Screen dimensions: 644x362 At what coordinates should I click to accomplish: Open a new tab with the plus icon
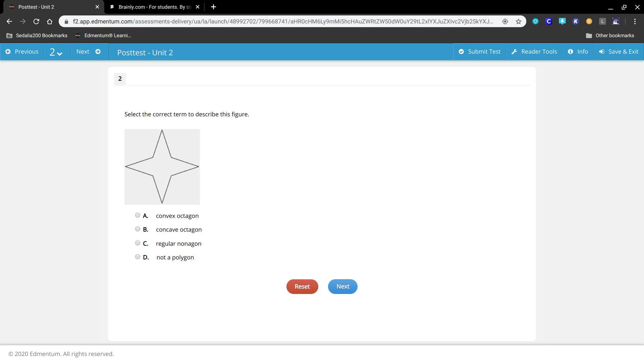(x=213, y=7)
